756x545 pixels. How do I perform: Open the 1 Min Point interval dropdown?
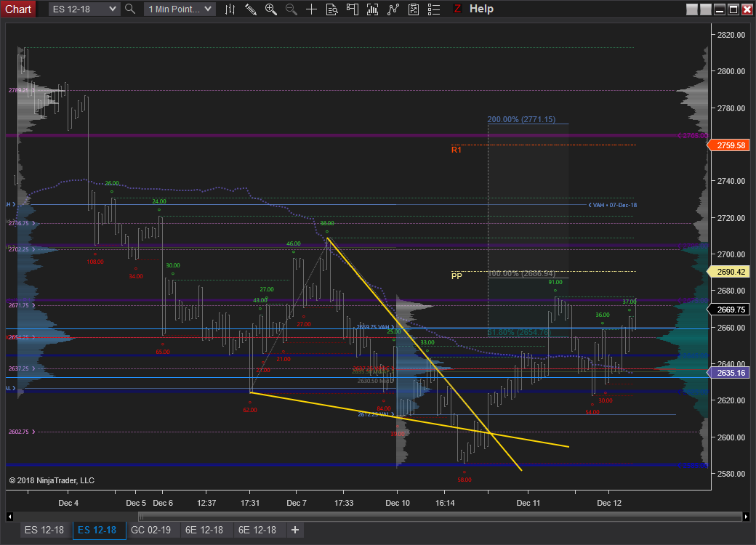tap(180, 9)
